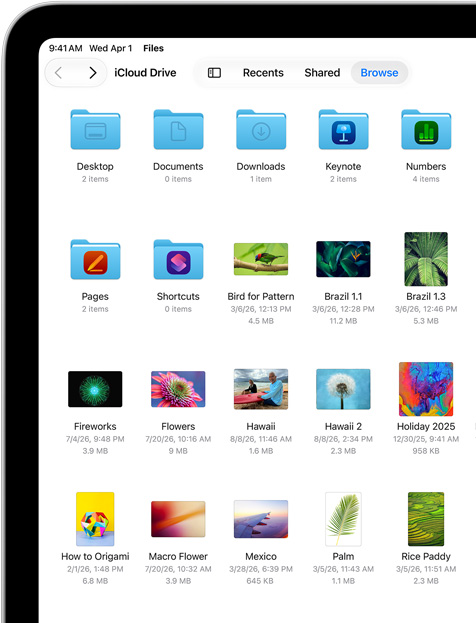Click the 3/28/26, 6:39 PM date
Viewport: 476px width, 623px height.
click(261, 569)
